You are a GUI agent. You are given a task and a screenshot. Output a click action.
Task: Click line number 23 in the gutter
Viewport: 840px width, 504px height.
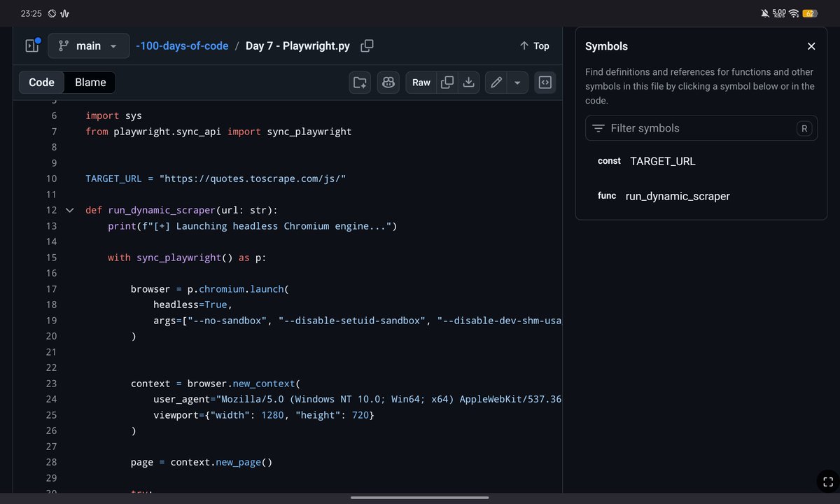51,384
